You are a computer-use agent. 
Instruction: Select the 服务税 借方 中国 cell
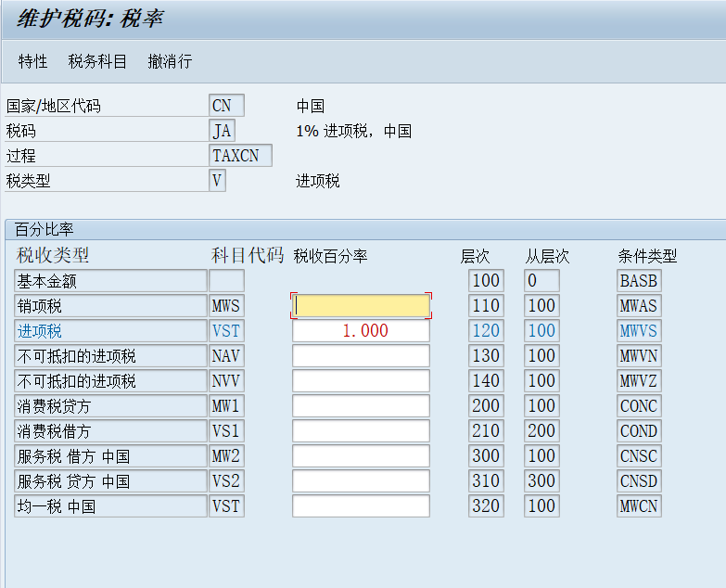110,455
